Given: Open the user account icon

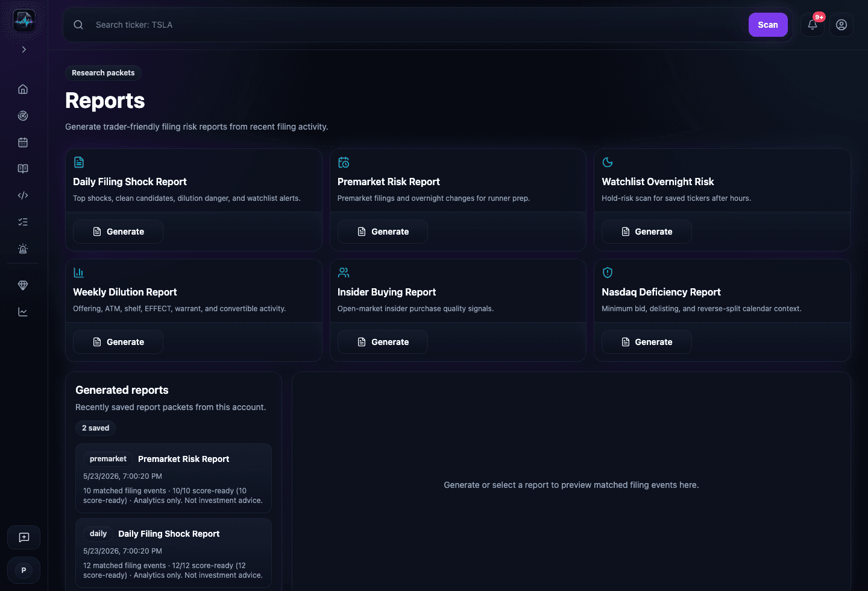Looking at the screenshot, I should click(x=841, y=25).
